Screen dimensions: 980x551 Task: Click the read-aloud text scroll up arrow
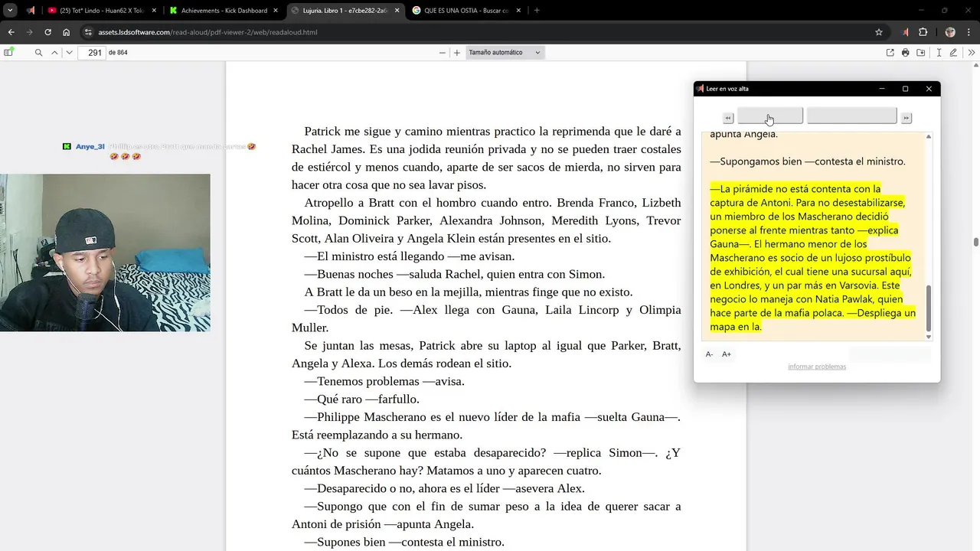coord(929,136)
